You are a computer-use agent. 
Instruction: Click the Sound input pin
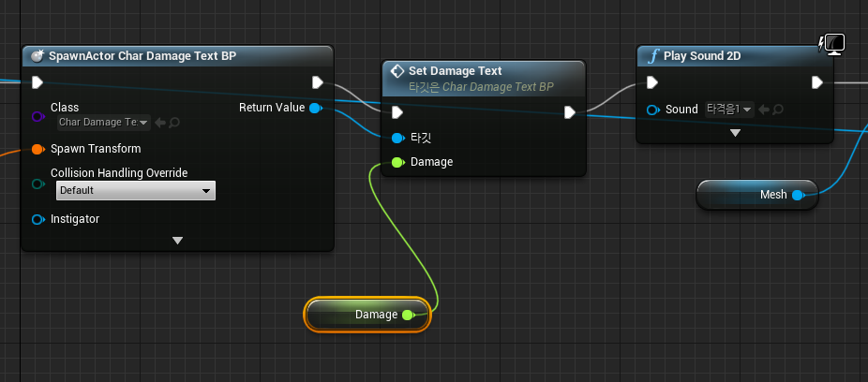[653, 110]
